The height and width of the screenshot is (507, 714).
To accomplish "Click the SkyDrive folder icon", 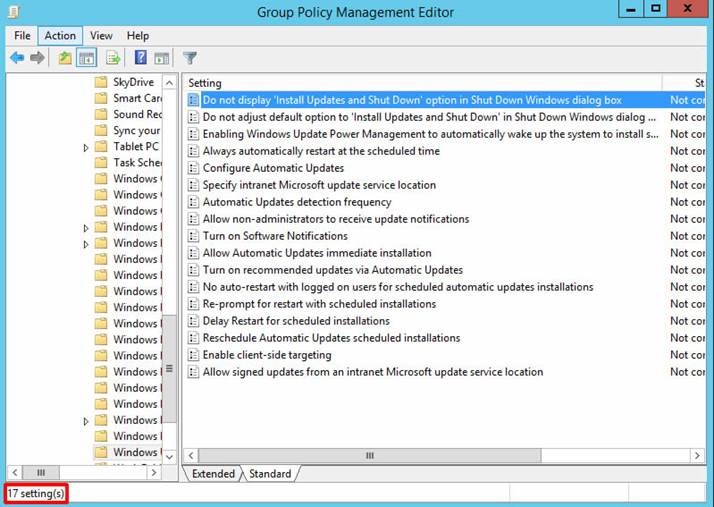I will 101,82.
